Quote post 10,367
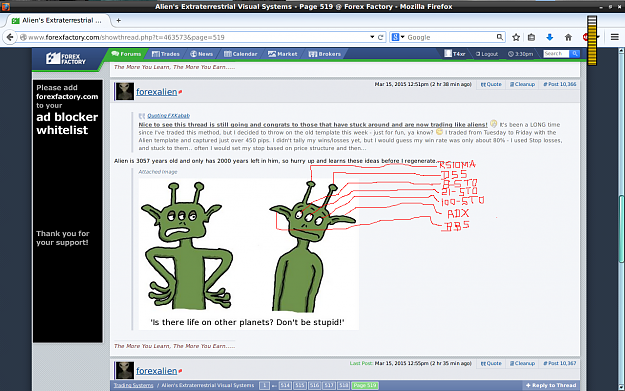The width and height of the screenshot is (625, 391). point(491,363)
